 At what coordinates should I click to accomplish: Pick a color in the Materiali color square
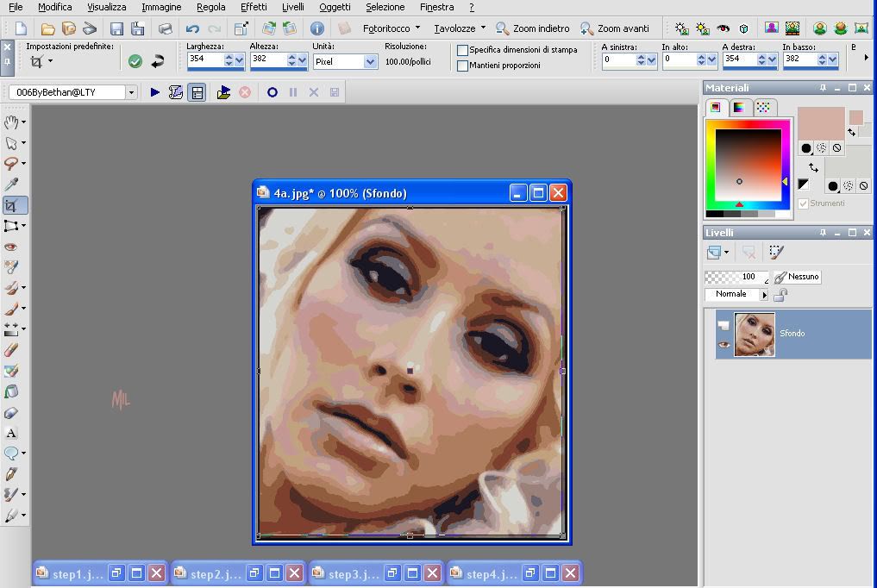(749, 165)
